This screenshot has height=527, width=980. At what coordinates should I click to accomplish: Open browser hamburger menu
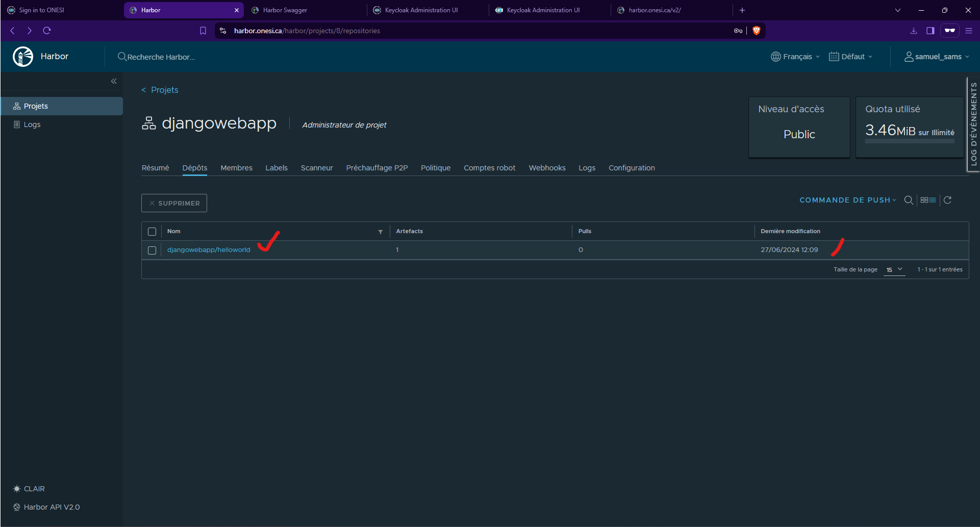(969, 31)
